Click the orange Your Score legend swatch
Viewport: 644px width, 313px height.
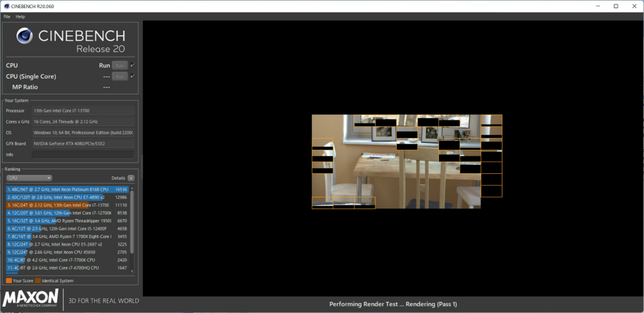point(9,280)
